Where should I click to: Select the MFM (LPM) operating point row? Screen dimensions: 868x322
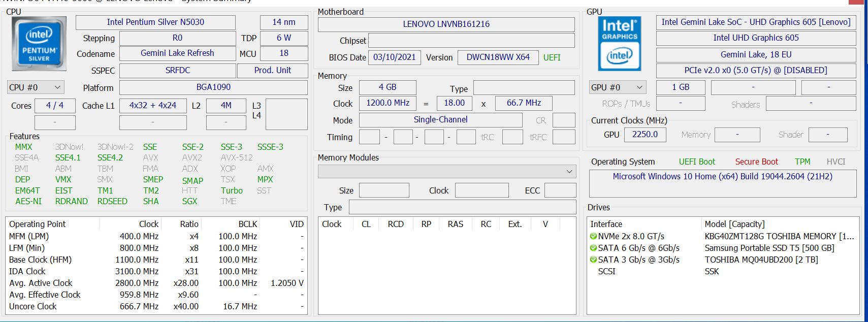coord(156,236)
